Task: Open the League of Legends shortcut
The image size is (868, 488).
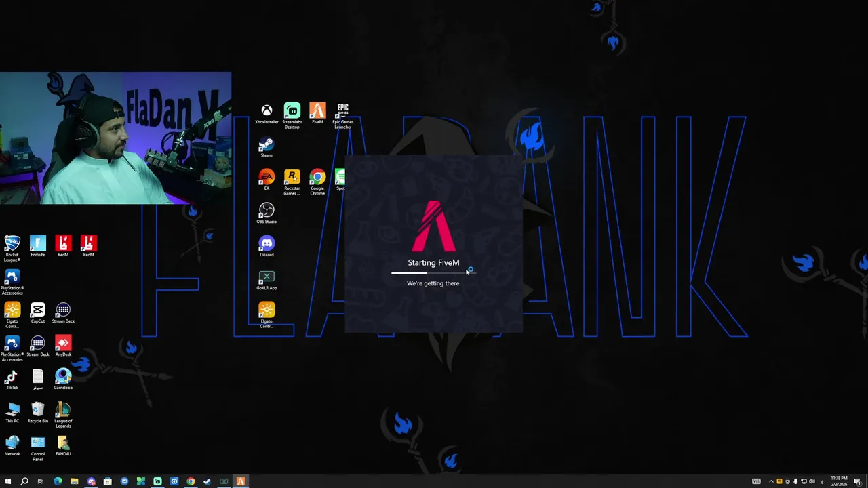Action: click(63, 414)
